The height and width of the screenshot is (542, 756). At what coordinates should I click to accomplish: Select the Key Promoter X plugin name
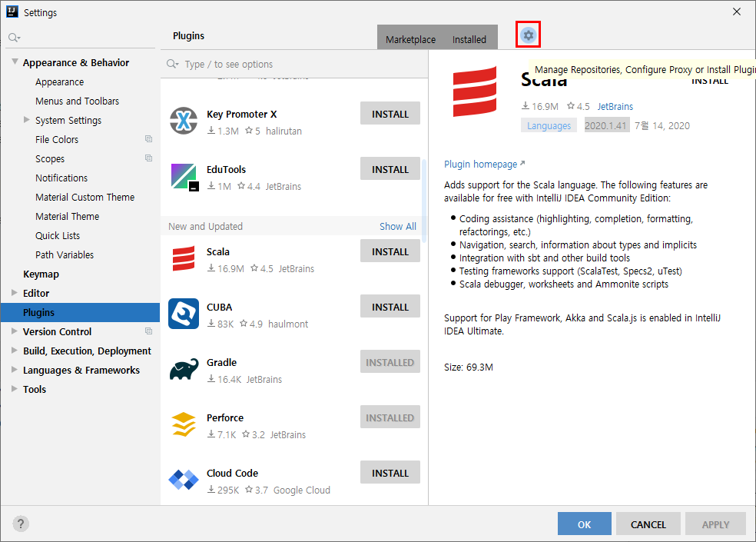241,115
